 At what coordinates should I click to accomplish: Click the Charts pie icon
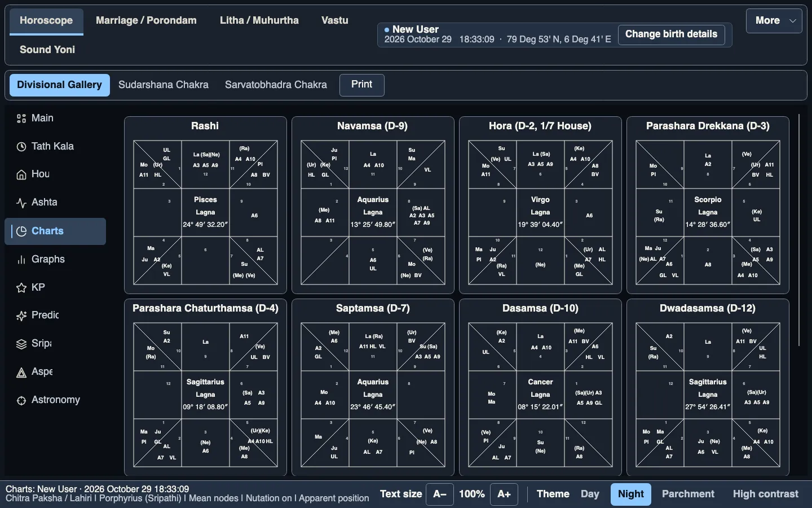click(x=21, y=231)
